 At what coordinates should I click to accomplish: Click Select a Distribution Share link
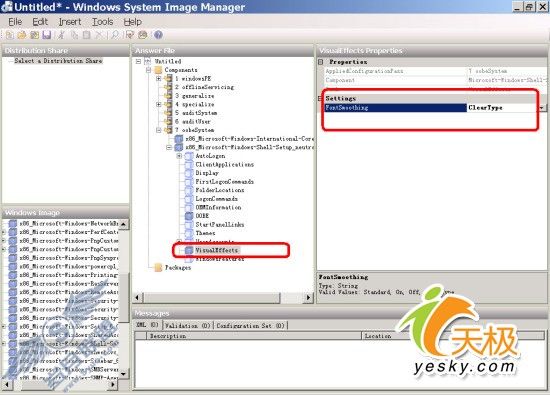(x=58, y=61)
